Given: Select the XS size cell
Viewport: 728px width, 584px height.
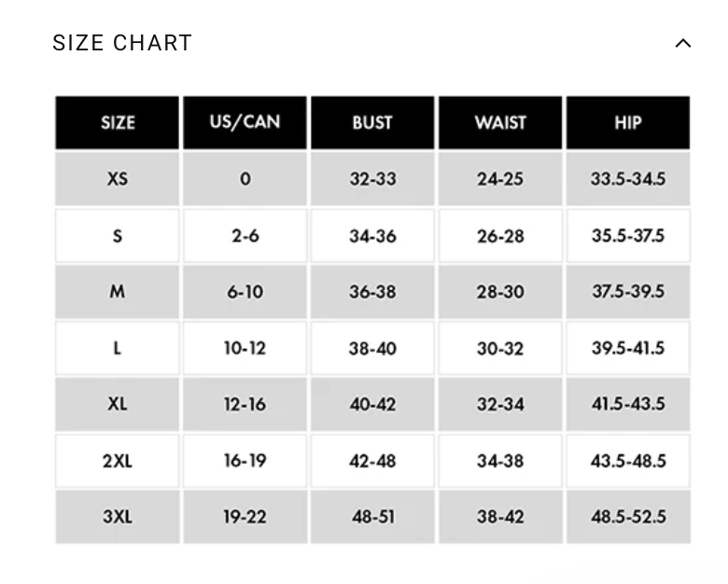Looking at the screenshot, I should click(118, 179).
